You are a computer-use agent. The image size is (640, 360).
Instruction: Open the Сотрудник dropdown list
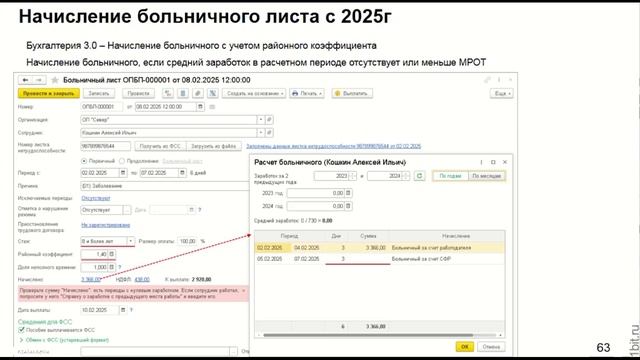coord(260,133)
